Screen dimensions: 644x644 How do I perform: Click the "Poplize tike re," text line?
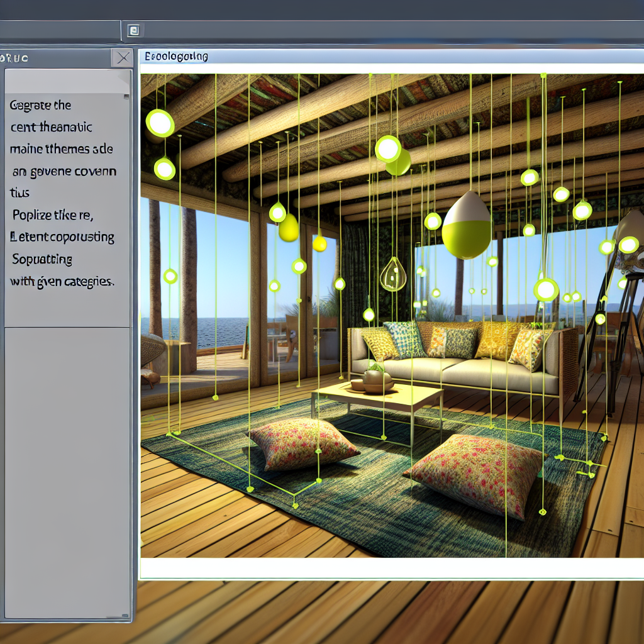point(53,215)
